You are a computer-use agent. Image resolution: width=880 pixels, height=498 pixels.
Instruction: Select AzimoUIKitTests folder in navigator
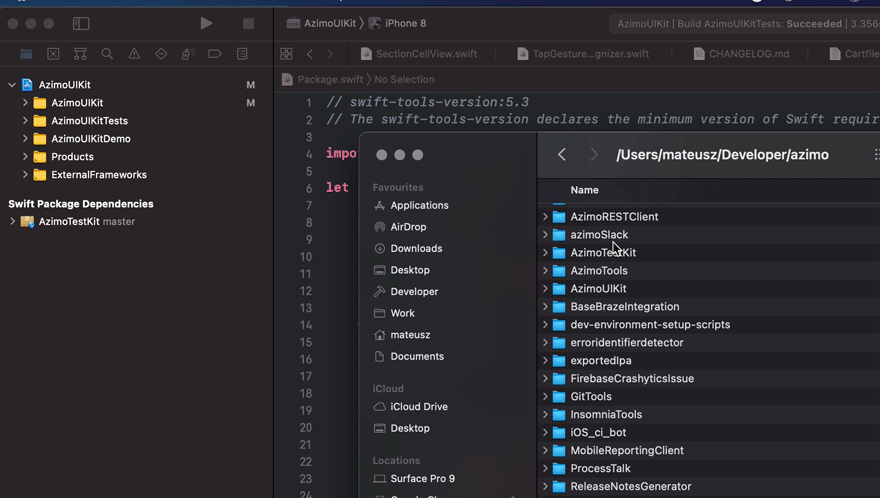point(80,121)
